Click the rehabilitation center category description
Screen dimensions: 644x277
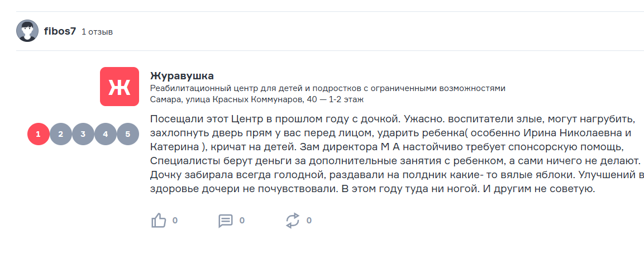click(327, 88)
